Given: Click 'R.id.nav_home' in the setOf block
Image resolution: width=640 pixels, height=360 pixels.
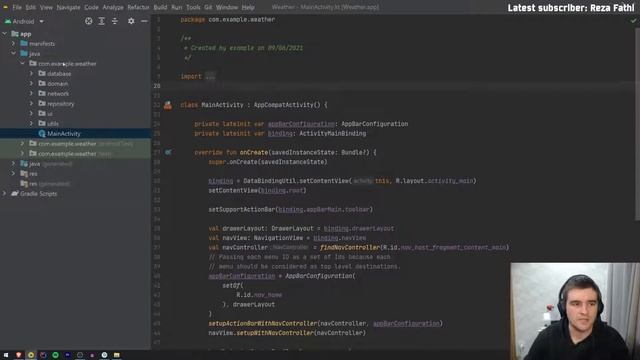Looking at the screenshot, I should tap(259, 295).
